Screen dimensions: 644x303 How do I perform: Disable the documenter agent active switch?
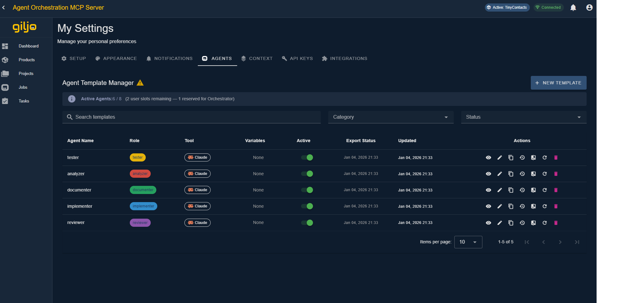[x=307, y=190]
